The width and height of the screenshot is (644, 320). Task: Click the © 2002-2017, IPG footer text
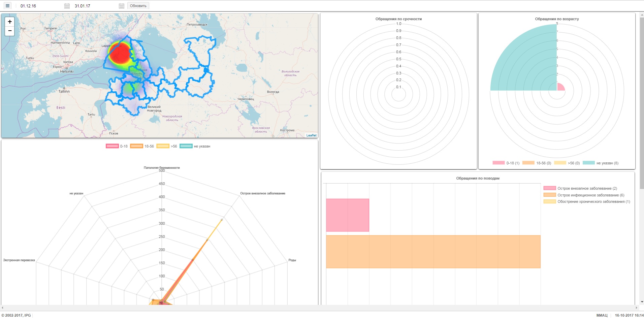pos(16,315)
